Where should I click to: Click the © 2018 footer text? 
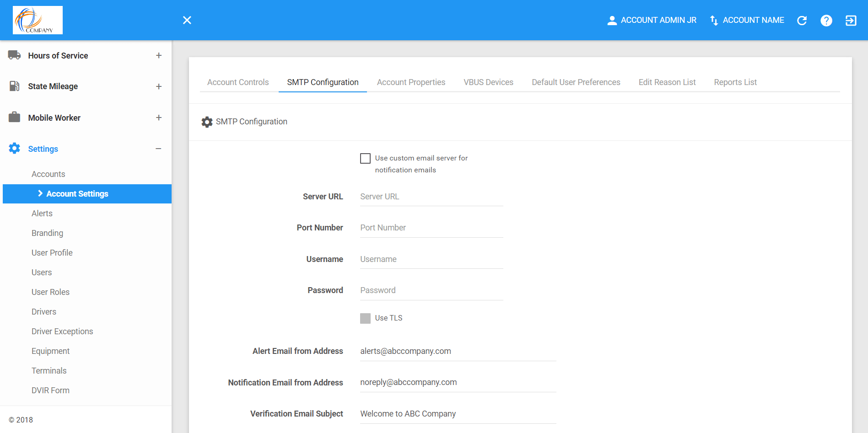click(21, 420)
